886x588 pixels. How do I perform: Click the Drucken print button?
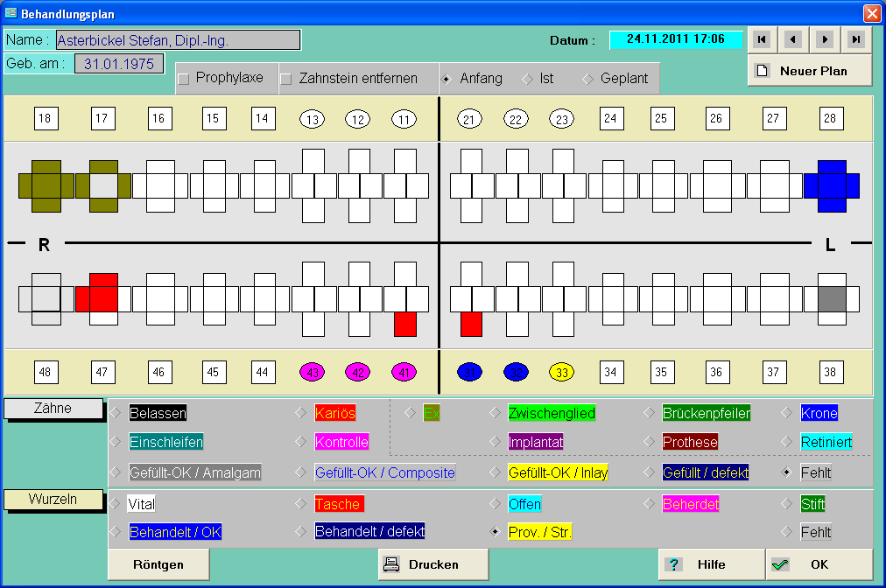[x=433, y=564]
